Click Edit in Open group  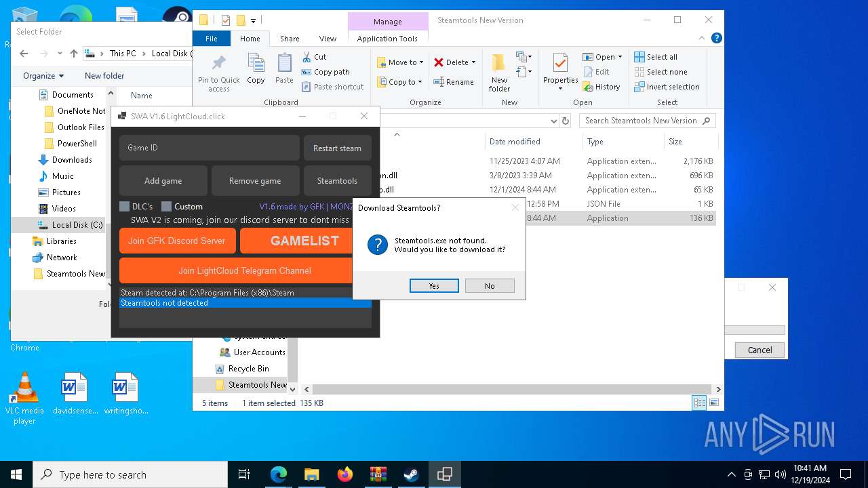pyautogui.click(x=595, y=72)
